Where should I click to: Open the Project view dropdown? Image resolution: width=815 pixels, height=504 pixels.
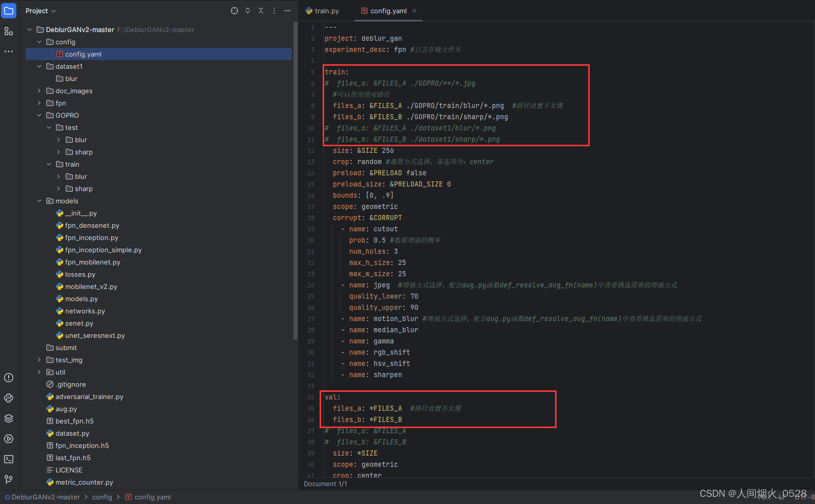point(41,11)
